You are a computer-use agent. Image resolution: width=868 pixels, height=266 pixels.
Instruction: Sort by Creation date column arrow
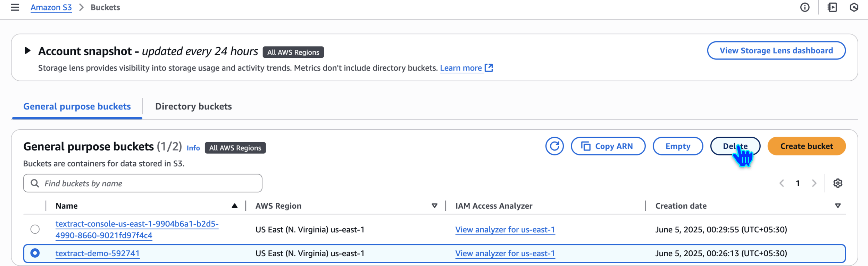[x=838, y=206]
